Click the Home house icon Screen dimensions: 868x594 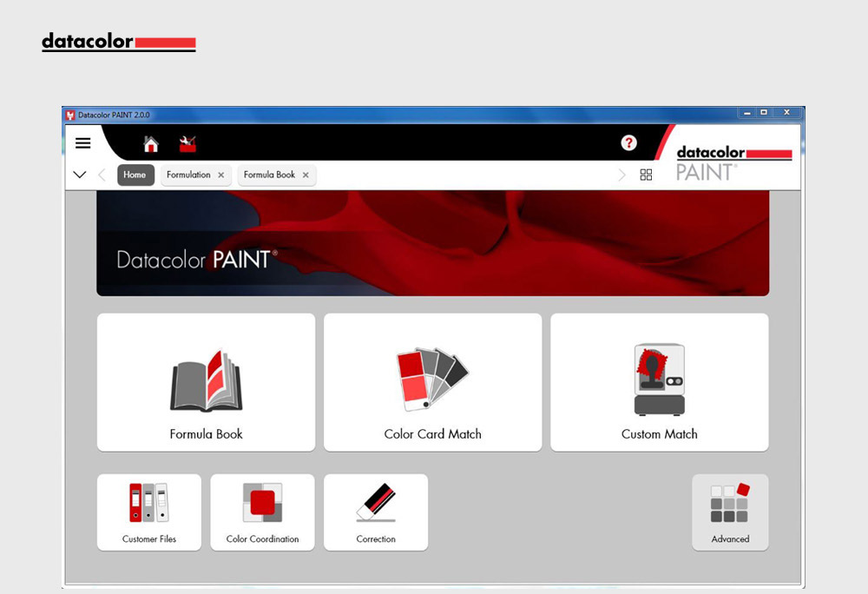(x=151, y=144)
